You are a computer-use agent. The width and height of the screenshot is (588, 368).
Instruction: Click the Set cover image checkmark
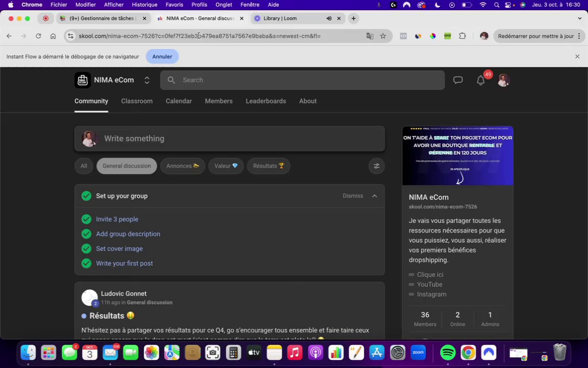86,248
